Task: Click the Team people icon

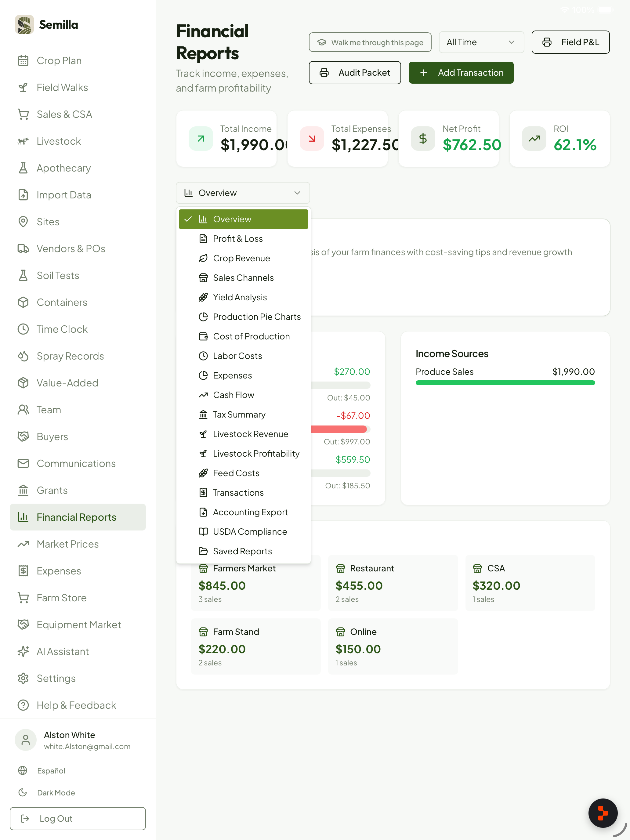Action: (x=23, y=410)
